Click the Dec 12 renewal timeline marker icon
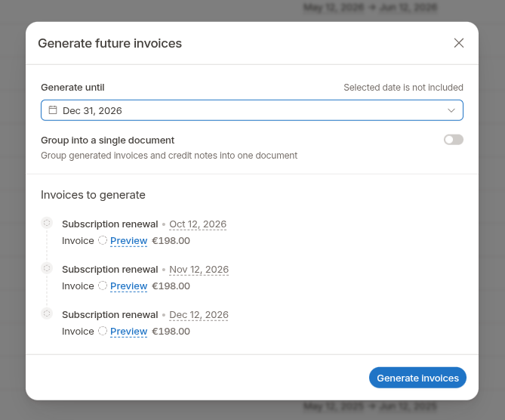This screenshot has height=420, width=505. tap(47, 313)
